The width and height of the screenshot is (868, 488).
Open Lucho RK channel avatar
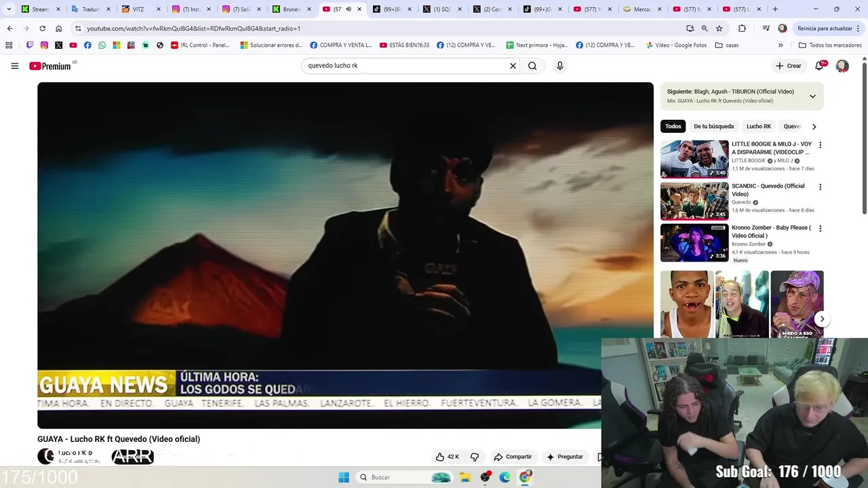(46, 456)
